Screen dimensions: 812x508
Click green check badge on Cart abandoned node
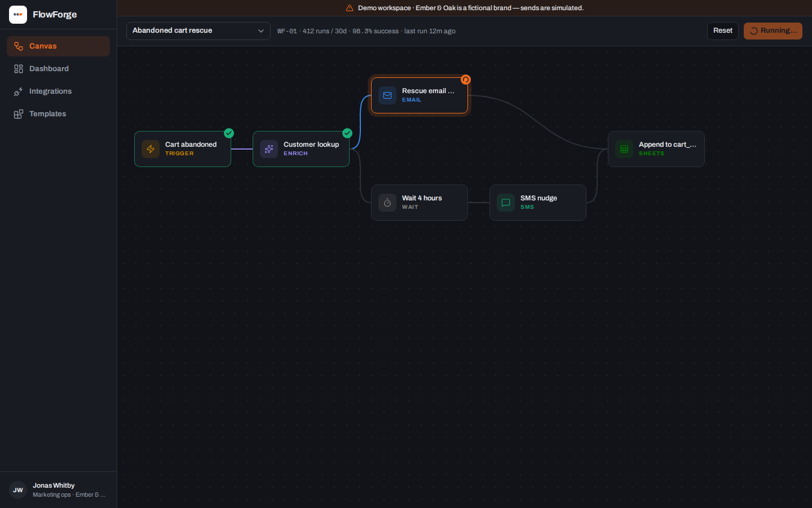(229, 133)
